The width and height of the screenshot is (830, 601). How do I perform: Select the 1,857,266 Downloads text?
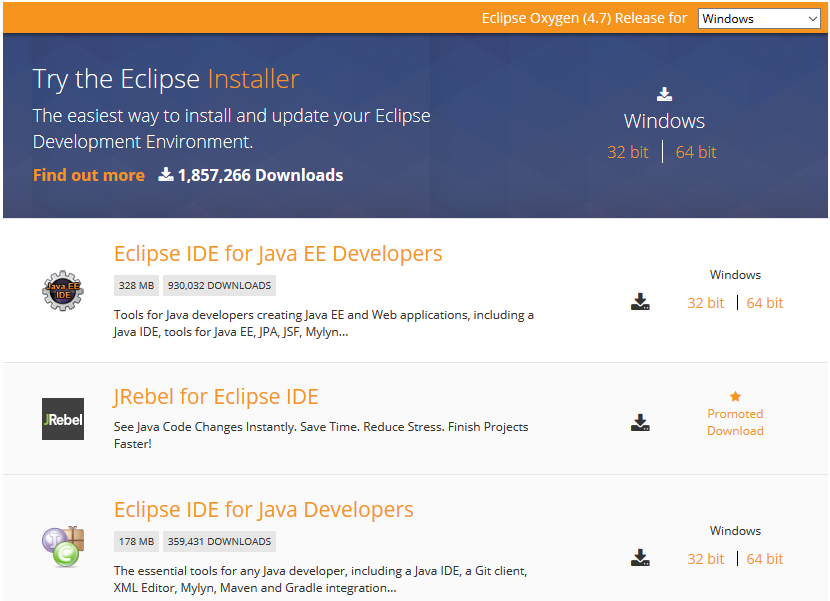(260, 175)
